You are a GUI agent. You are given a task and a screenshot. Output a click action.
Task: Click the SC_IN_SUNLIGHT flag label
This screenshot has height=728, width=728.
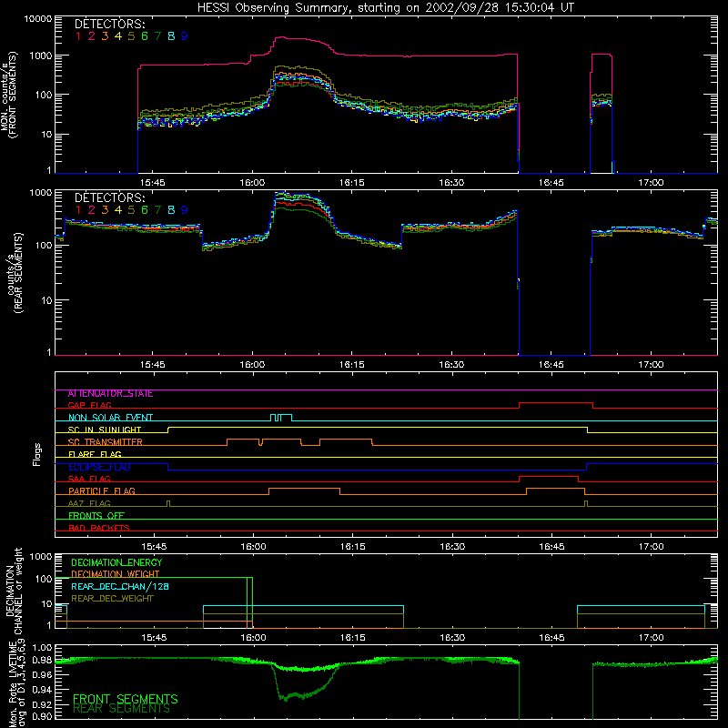point(105,430)
